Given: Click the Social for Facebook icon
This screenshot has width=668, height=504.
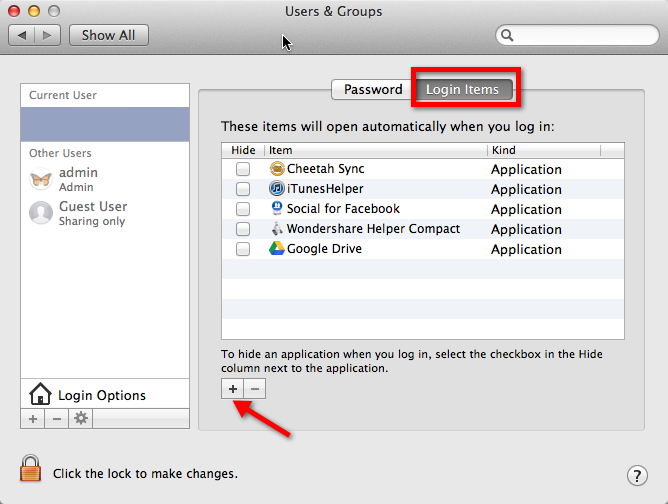Looking at the screenshot, I should pyautogui.click(x=277, y=208).
